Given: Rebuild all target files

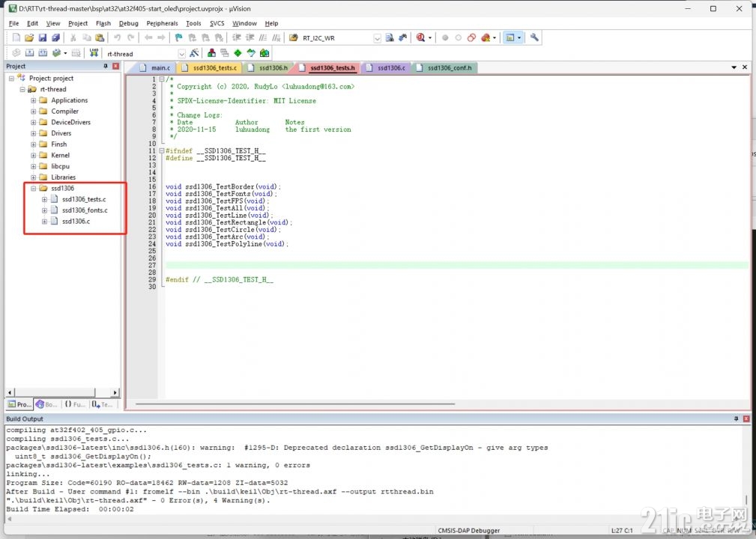Looking at the screenshot, I should pyautogui.click(x=43, y=53).
